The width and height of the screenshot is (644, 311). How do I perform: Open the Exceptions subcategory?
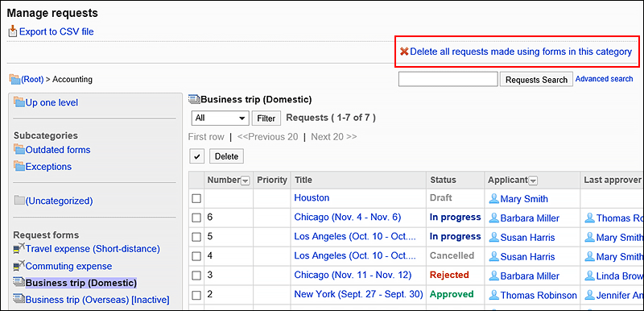pyautogui.click(x=48, y=167)
